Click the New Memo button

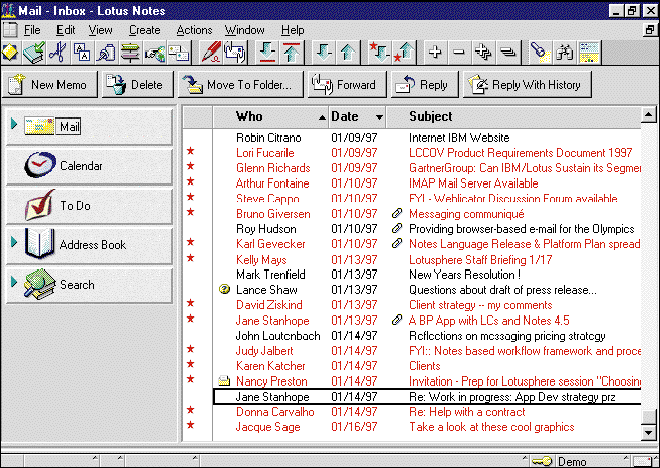[50, 85]
